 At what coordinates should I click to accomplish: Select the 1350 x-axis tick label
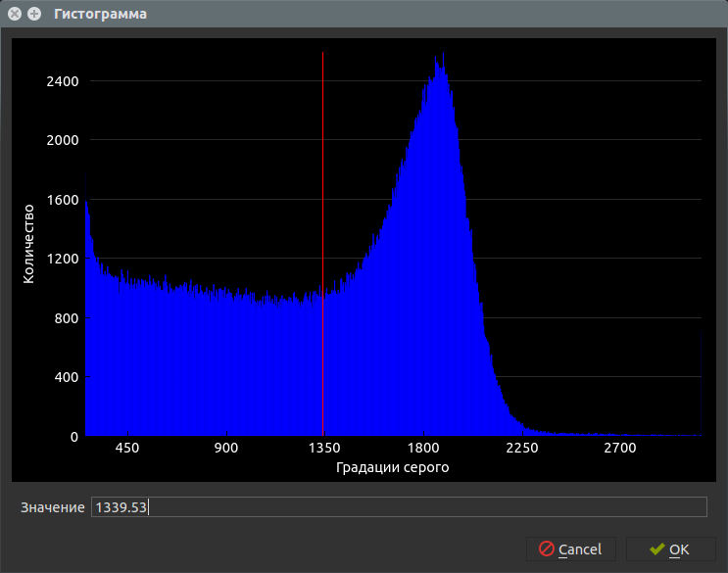point(323,449)
